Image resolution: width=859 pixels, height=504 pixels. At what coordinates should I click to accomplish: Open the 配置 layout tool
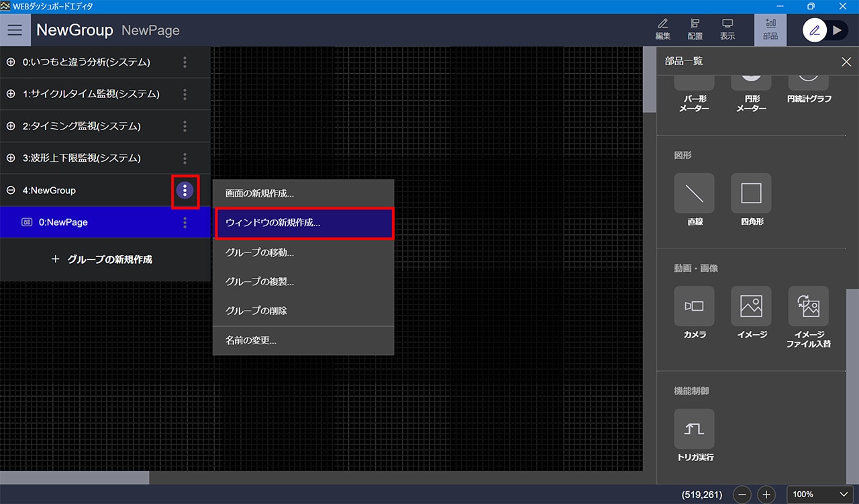[x=695, y=30]
